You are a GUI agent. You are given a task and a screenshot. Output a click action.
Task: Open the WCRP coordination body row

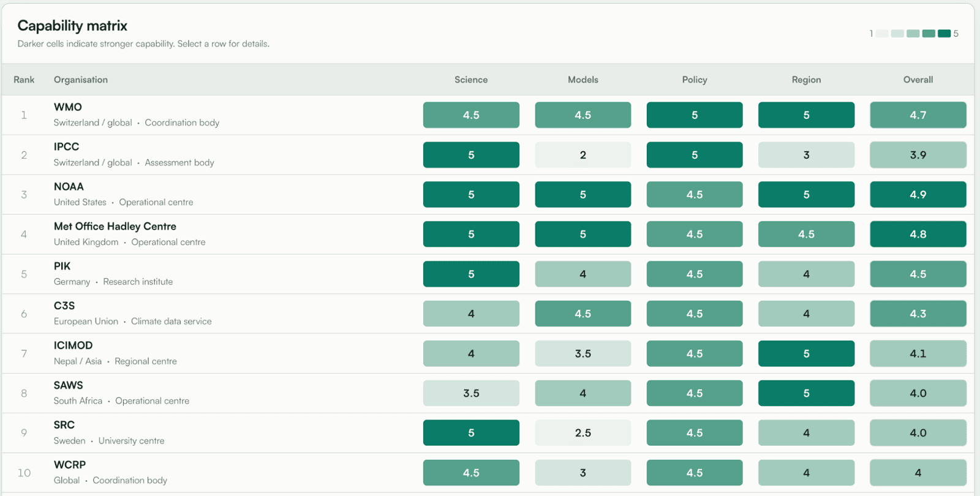(x=488, y=473)
